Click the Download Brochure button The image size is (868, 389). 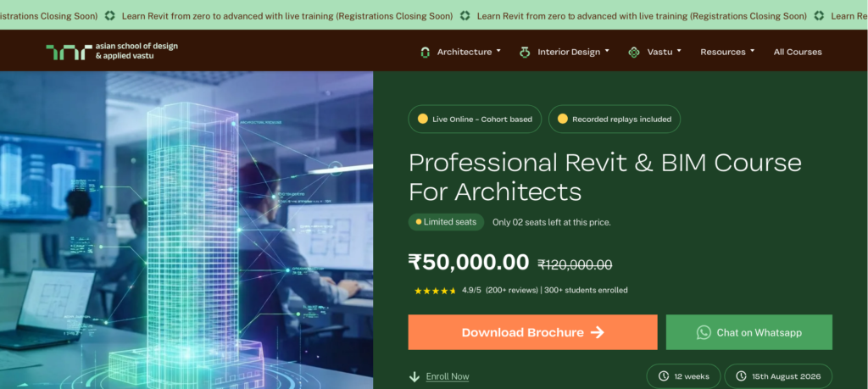pyautogui.click(x=532, y=332)
